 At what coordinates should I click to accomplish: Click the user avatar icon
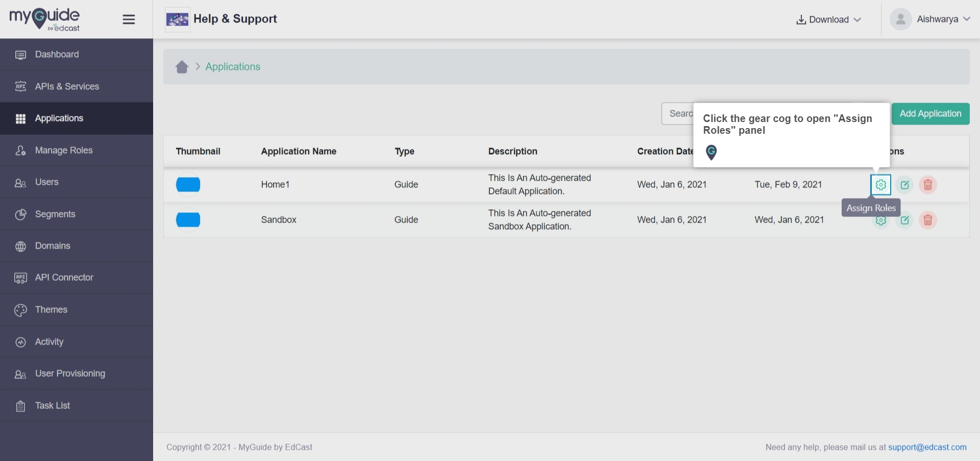tap(900, 19)
